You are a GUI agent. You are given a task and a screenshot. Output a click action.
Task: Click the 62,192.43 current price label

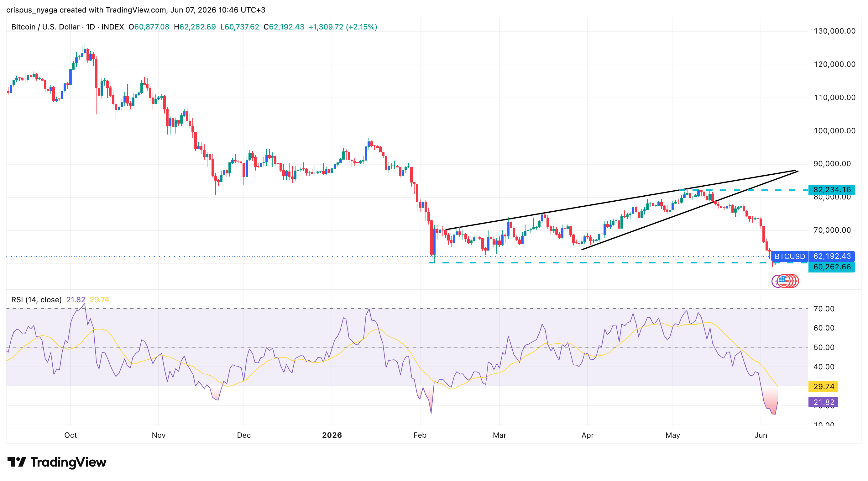coord(832,256)
